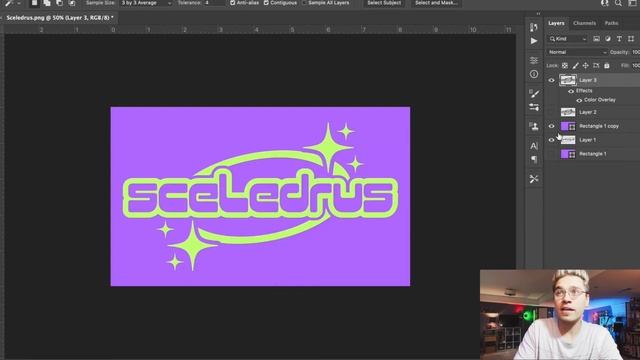Open the Character panel icon
640x360 pixels.
click(533, 146)
